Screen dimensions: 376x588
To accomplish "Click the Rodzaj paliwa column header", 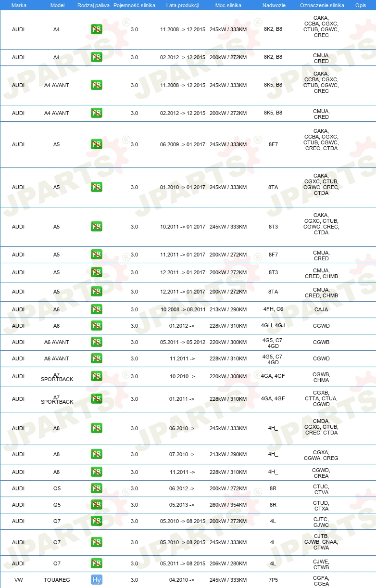I will coord(93,5).
